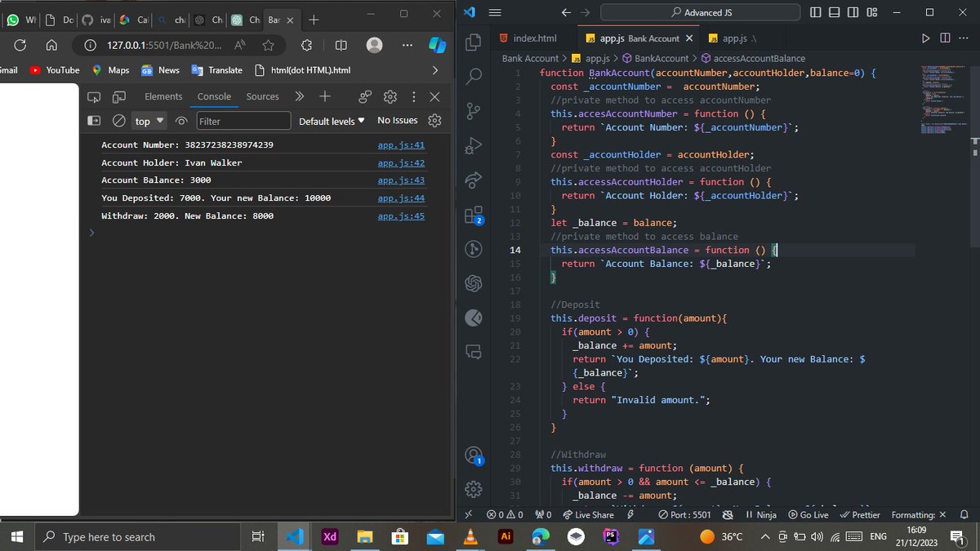Image resolution: width=980 pixels, height=551 pixels.
Task: Open Search view in VS Code activity bar
Action: 474,76
